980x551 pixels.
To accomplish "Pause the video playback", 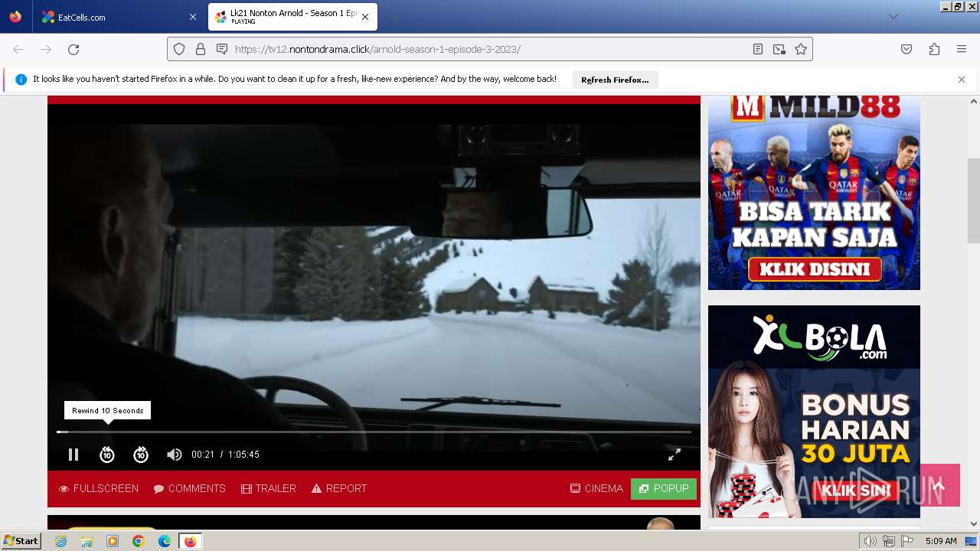I will 73,455.
